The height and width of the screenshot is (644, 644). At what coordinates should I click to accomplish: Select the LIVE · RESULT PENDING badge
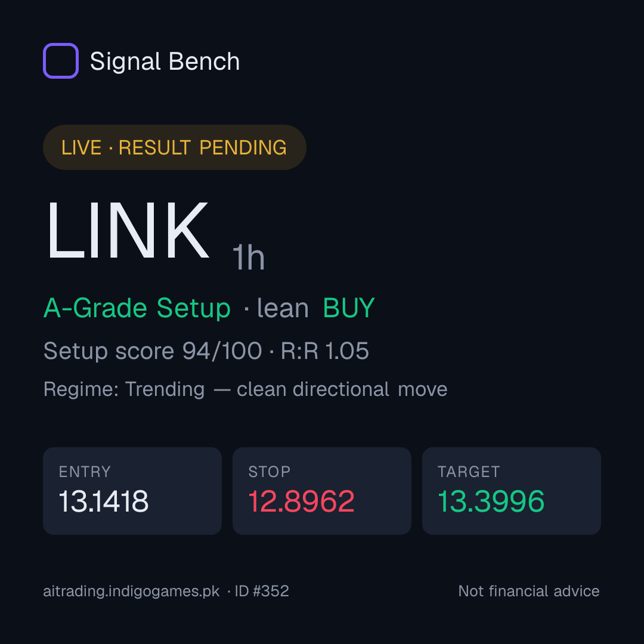point(175,147)
